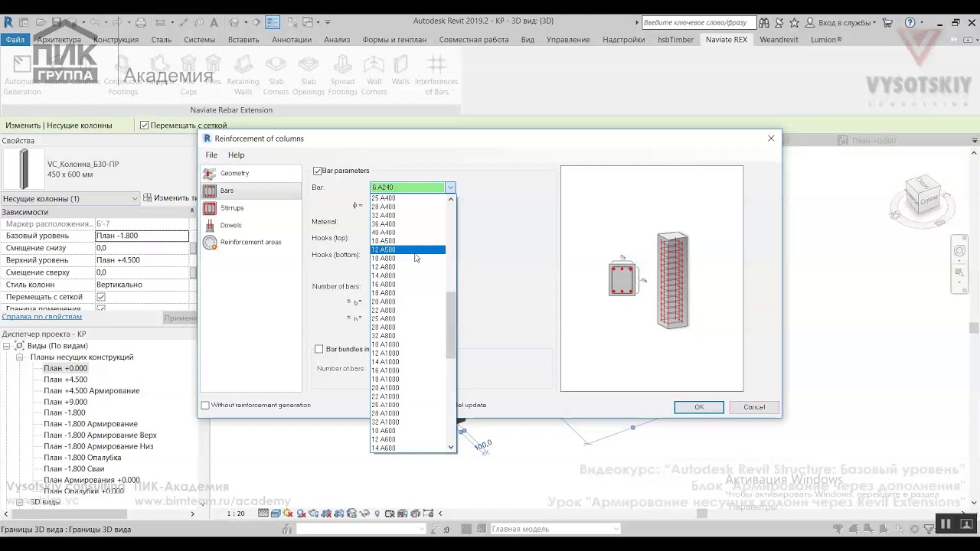The image size is (980, 551).
Task: Open the Stirrups section icon
Action: 209,208
